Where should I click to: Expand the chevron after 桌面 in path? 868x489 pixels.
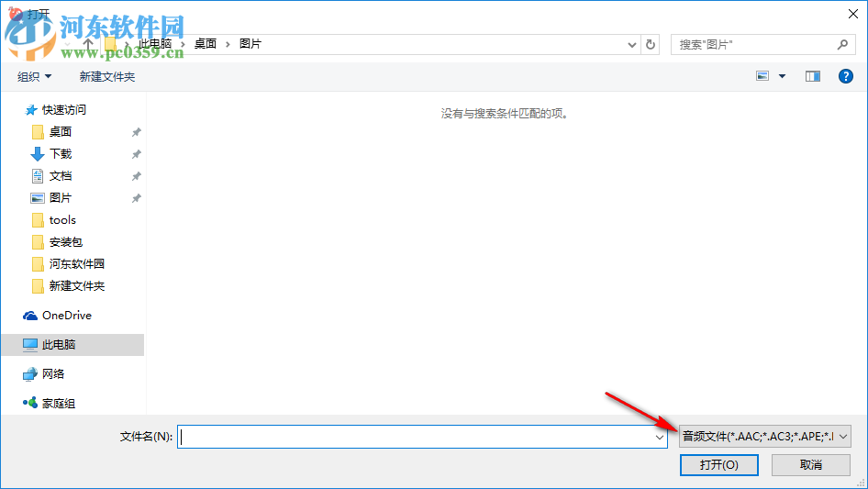tap(228, 44)
